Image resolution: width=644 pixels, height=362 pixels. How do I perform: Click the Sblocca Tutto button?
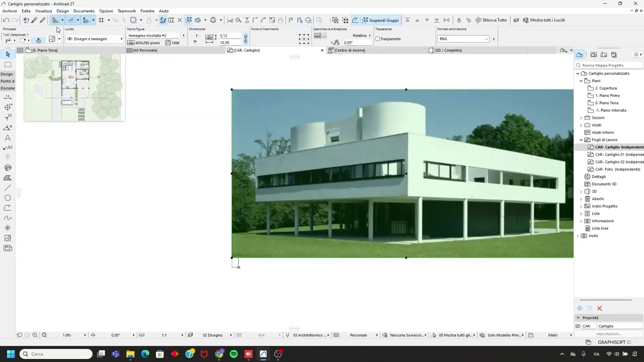tap(491, 20)
